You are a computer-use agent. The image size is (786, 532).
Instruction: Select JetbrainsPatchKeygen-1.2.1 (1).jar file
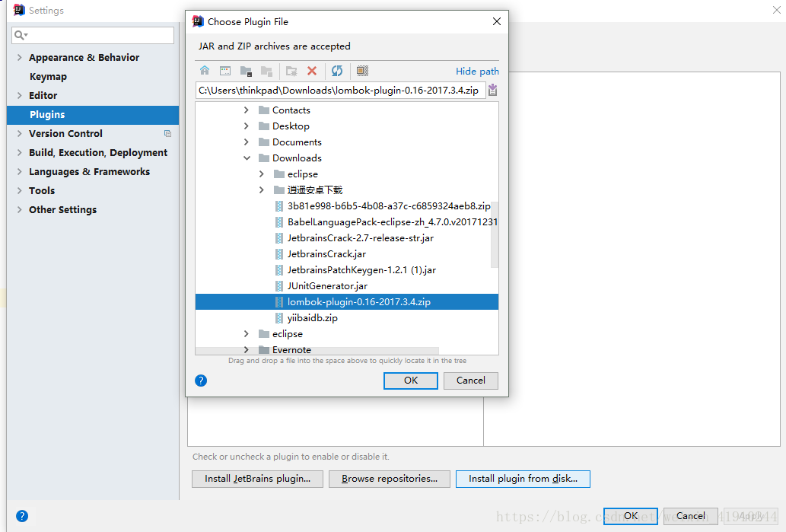361,270
